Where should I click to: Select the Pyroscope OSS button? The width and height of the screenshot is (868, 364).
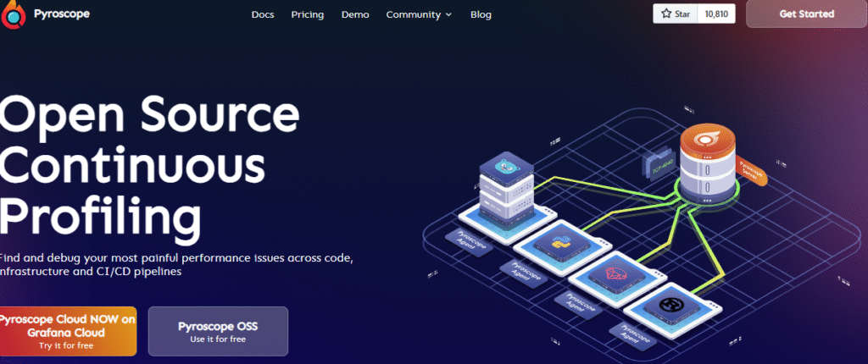(218, 331)
